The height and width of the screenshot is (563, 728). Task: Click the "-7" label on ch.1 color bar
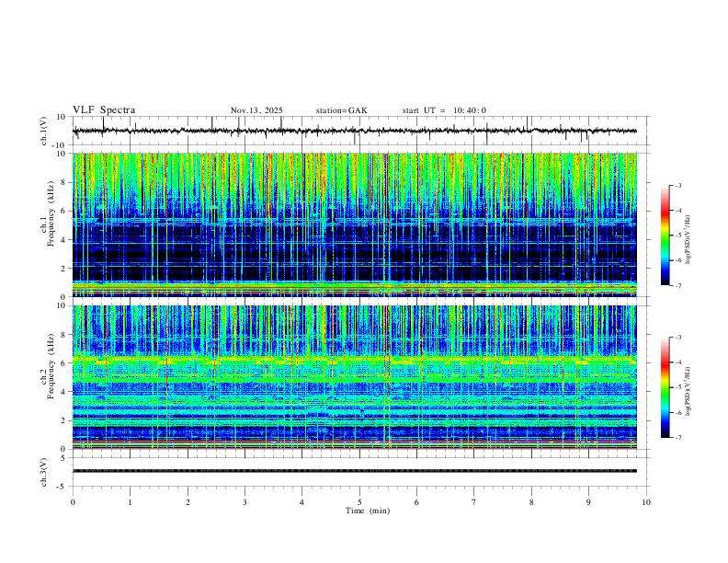pos(678,285)
